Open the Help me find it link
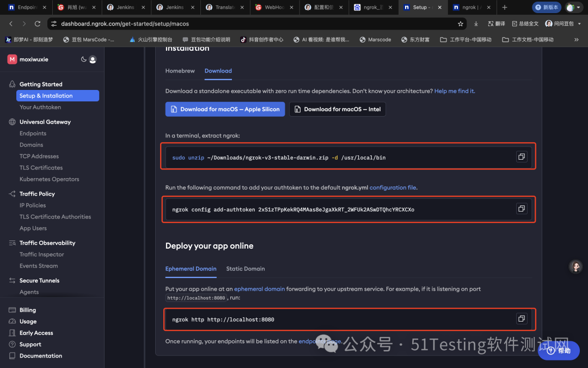This screenshot has height=368, width=588. [455, 91]
